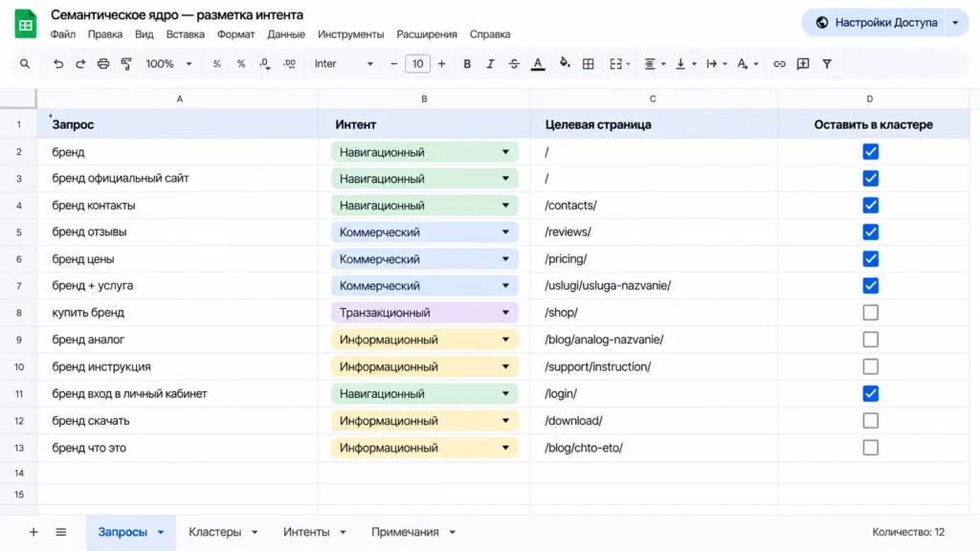Open vertical align options
Viewport: 980px width, 551px height.
click(685, 64)
